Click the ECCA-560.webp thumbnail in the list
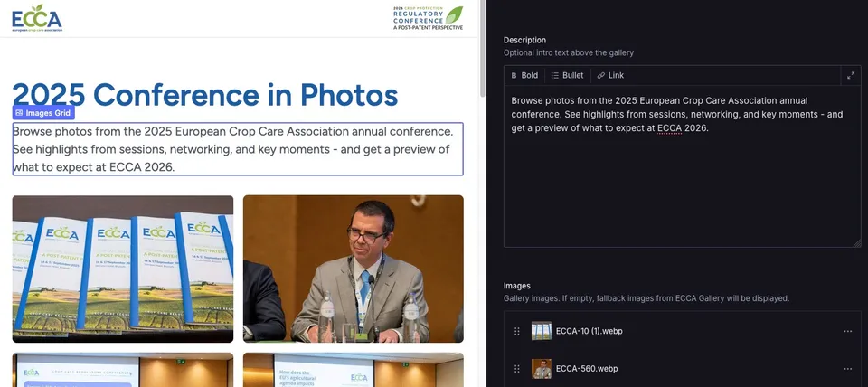868x387 pixels. point(542,369)
